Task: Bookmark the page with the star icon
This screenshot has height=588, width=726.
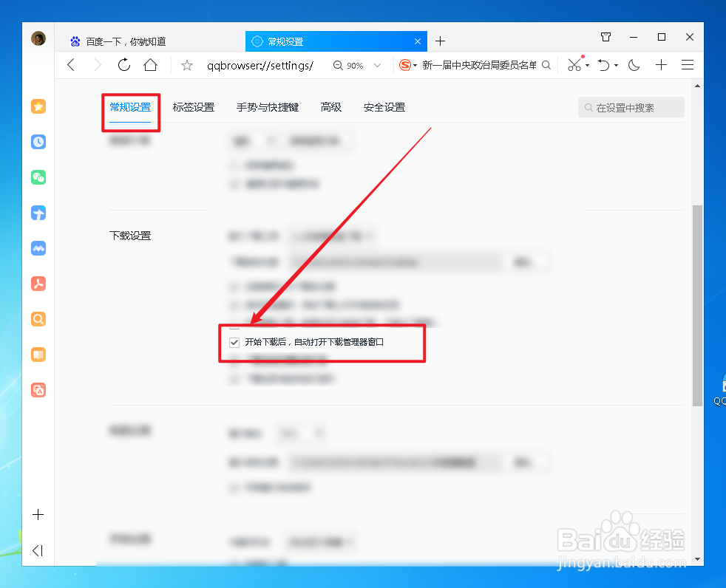Action: point(187,65)
